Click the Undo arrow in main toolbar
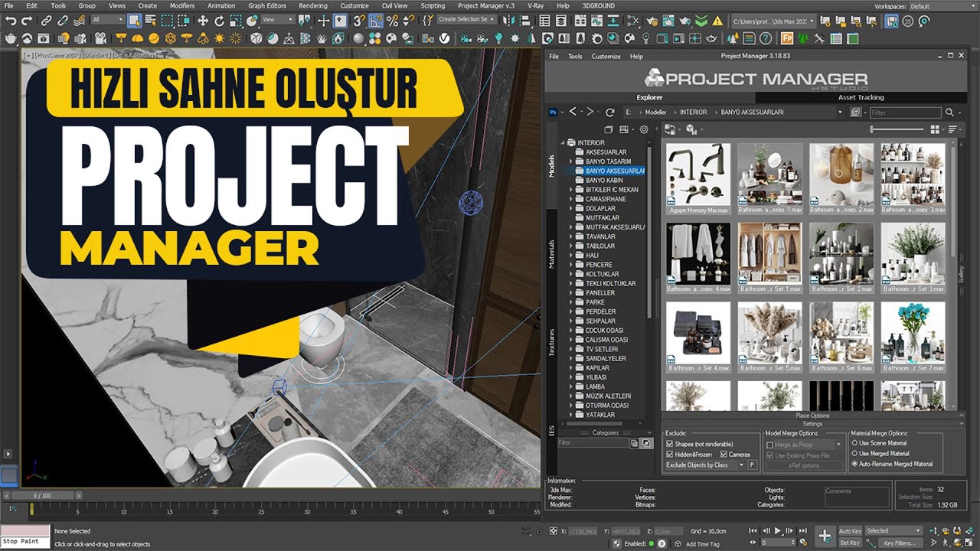 click(11, 21)
